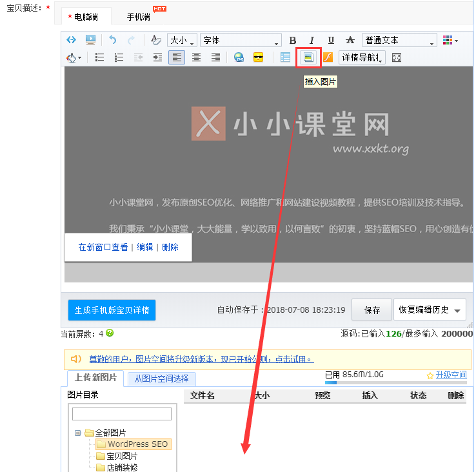
Task: Undo the last edit
Action: (x=113, y=40)
